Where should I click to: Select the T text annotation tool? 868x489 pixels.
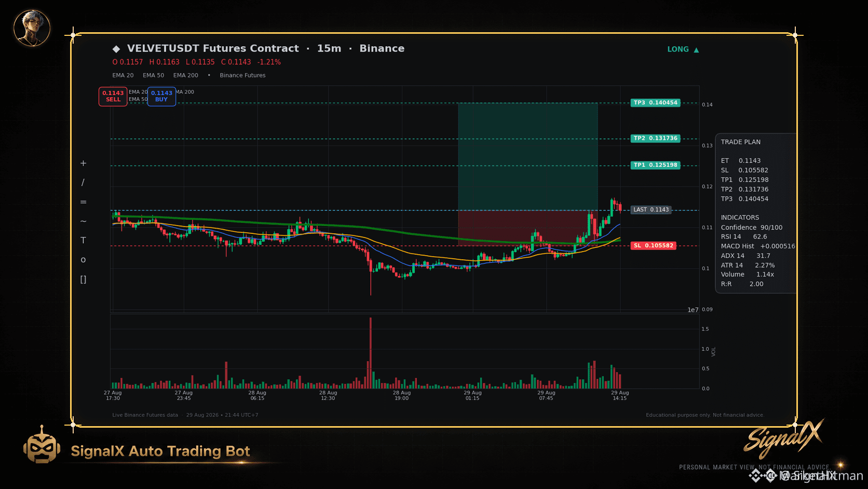[x=83, y=241]
